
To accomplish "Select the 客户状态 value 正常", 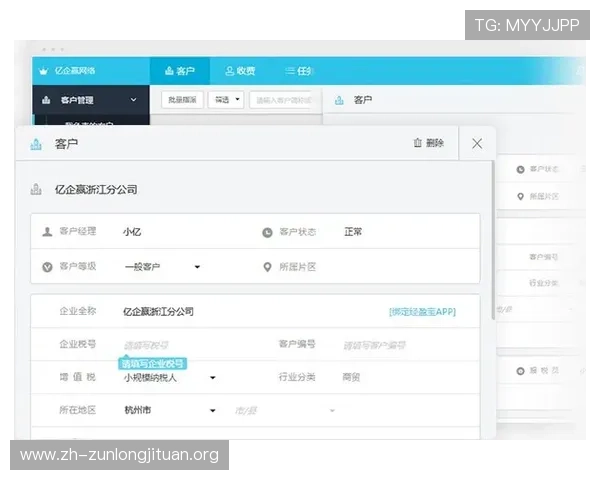I will point(353,232).
